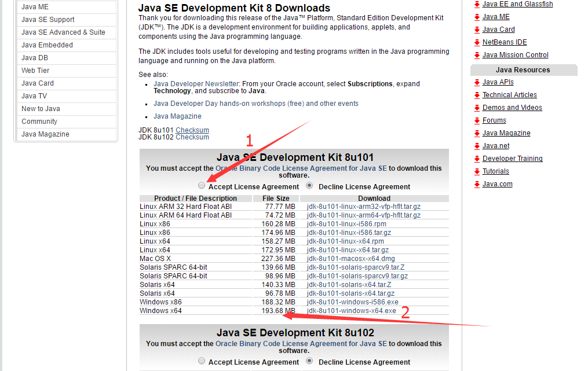The image size is (588, 371).
Task: Open JDK 8u101 Checksum link
Action: (192, 130)
